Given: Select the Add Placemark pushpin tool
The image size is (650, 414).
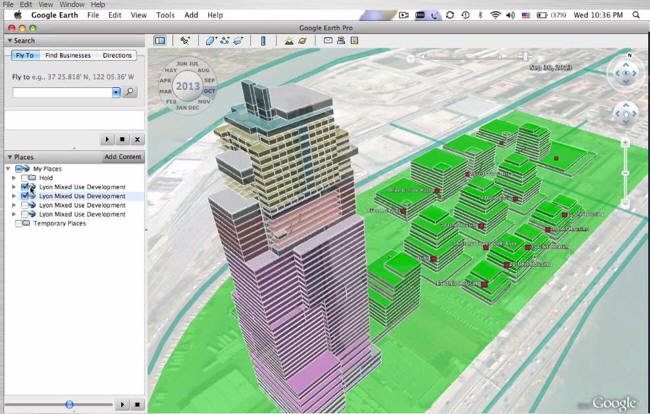Looking at the screenshot, I should 185,41.
